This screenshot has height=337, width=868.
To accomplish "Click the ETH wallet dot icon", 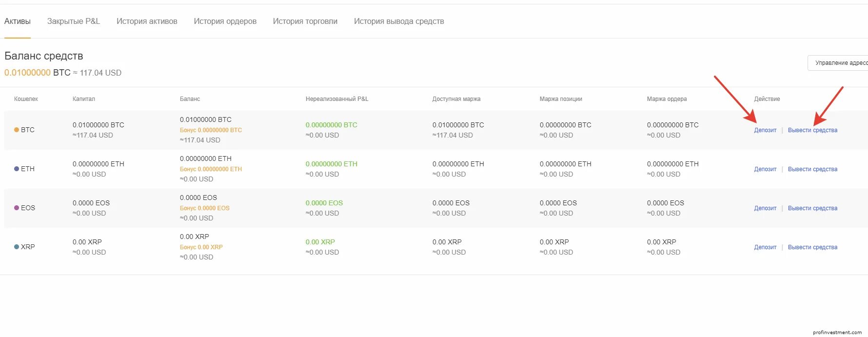I will click(x=17, y=169).
